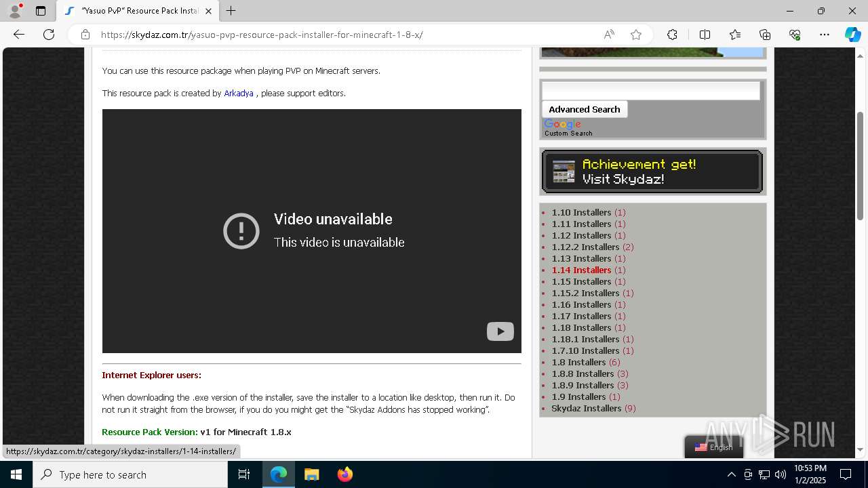
Task: Open Edge Settings and more menu
Action: [825, 35]
